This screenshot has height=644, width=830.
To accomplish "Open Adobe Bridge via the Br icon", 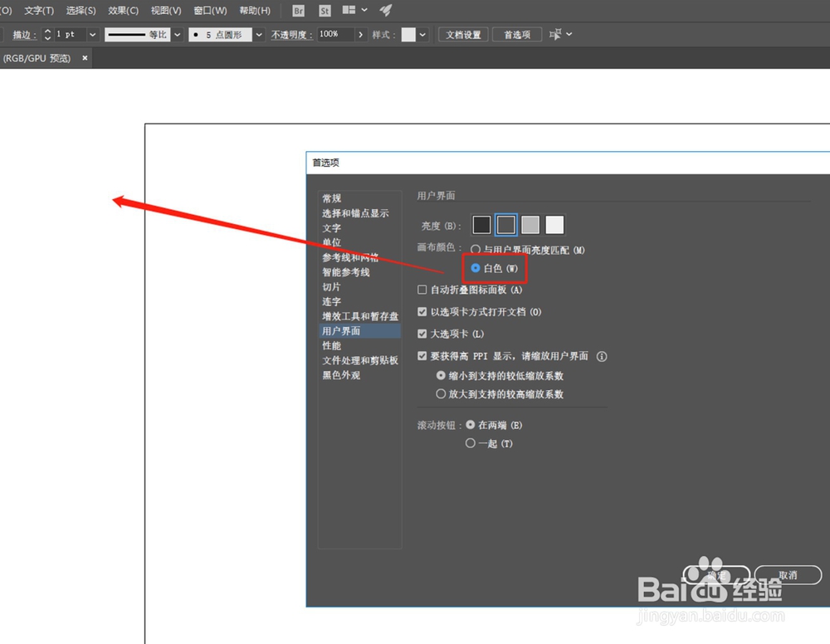I will (297, 11).
